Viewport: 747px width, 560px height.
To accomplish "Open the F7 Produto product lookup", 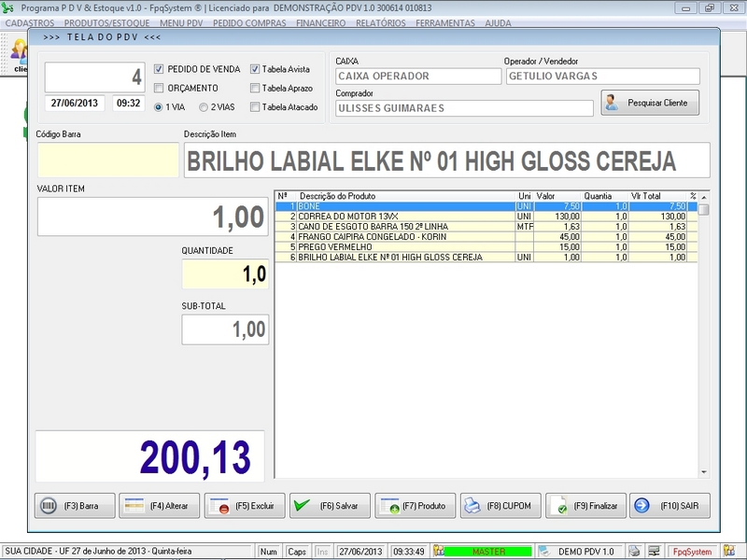I will 415,506.
